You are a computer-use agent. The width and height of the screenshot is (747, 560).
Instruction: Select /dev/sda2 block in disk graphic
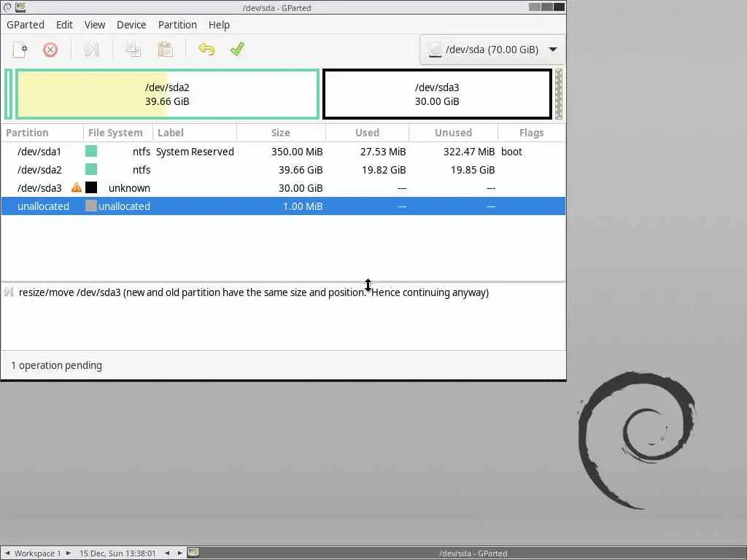coord(167,94)
